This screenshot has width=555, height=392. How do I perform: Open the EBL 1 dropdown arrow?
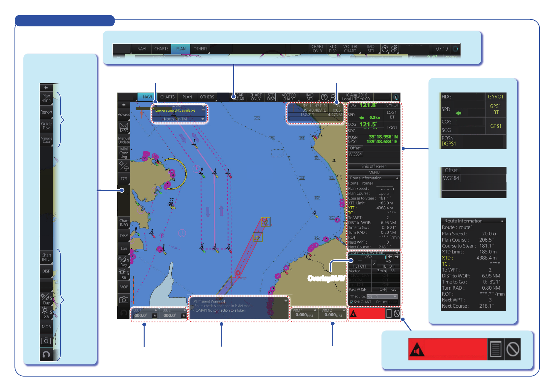point(156,310)
